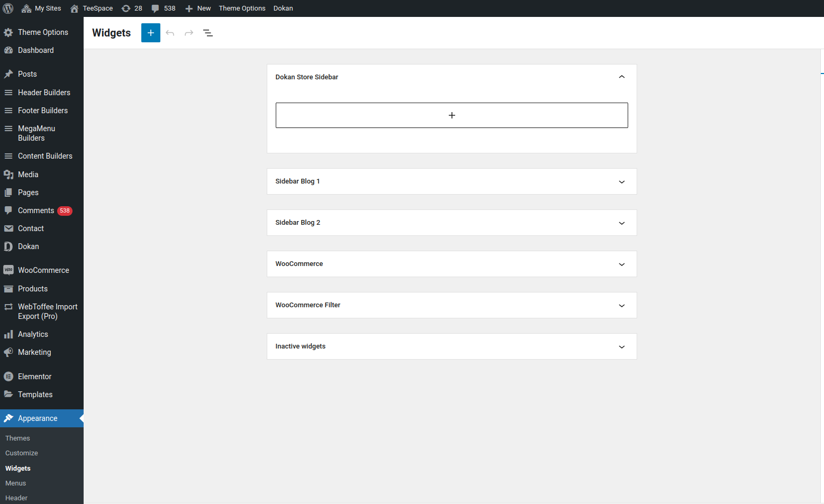Open Comments sidebar item
824x504 pixels.
42,210
